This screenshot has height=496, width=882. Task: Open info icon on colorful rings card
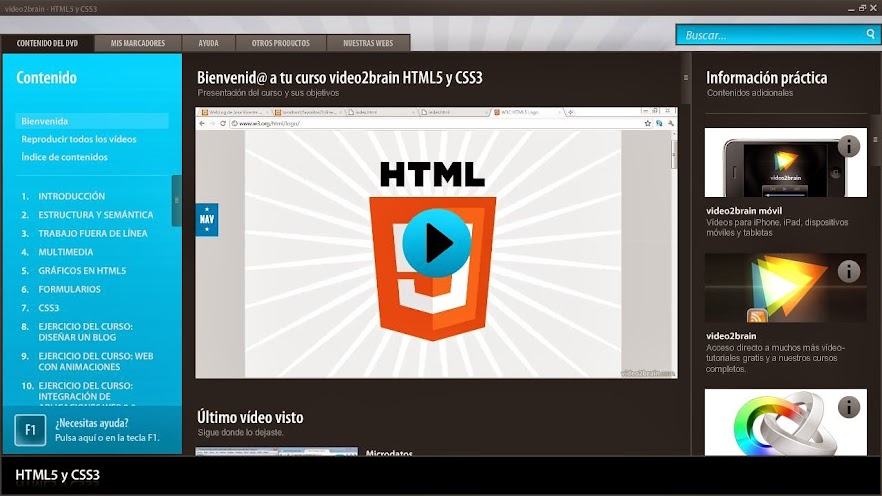coord(848,407)
